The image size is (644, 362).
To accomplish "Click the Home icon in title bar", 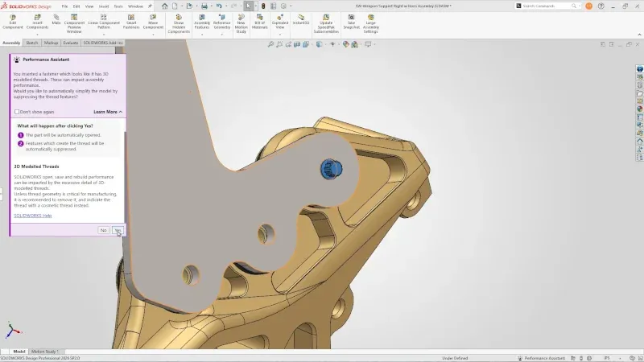I will [x=165, y=6].
